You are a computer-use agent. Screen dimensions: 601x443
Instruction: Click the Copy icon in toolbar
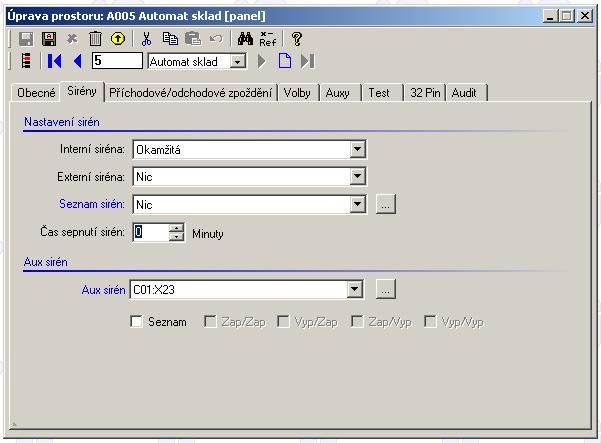[170, 39]
